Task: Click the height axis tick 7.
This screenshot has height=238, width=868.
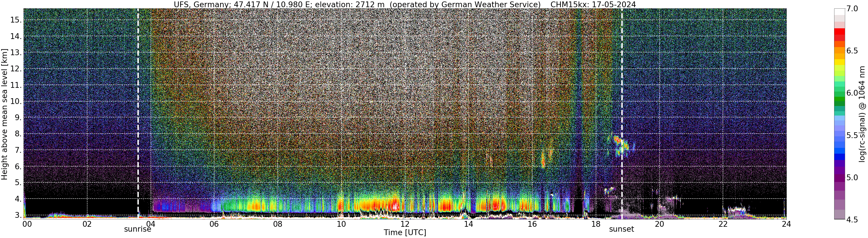Action: [18, 150]
